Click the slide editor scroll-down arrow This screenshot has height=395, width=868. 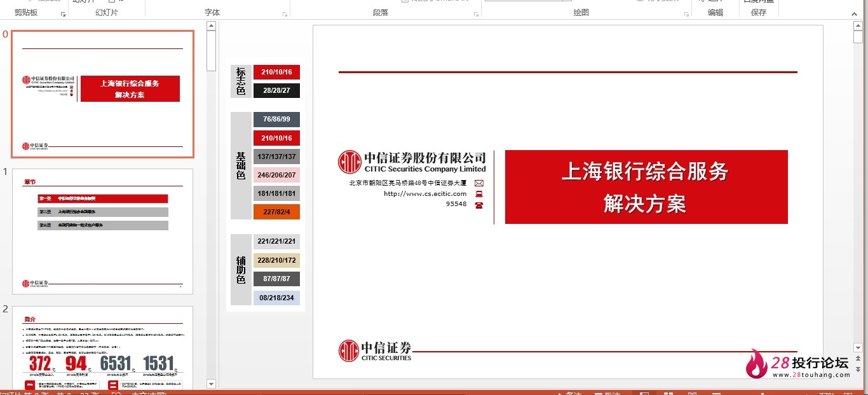pos(858,348)
